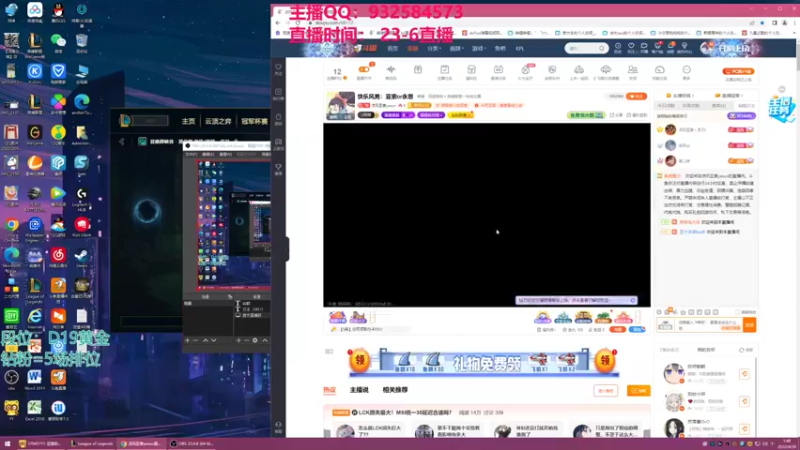Switch to Chrome Douyu taskbar button

(141, 443)
